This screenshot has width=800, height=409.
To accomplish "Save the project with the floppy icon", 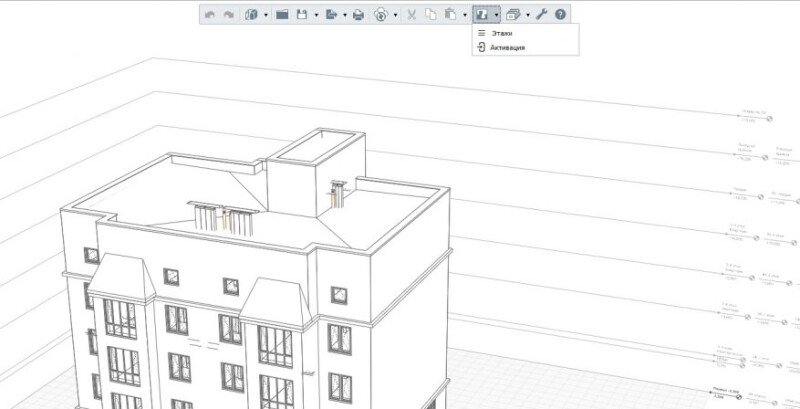I will tap(301, 15).
